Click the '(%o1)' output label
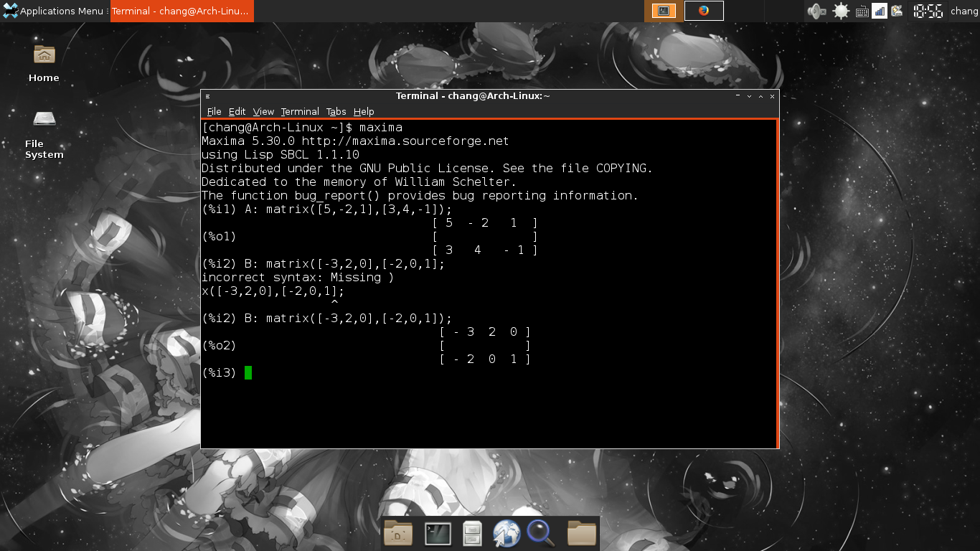This screenshot has height=551, width=980. pyautogui.click(x=219, y=237)
